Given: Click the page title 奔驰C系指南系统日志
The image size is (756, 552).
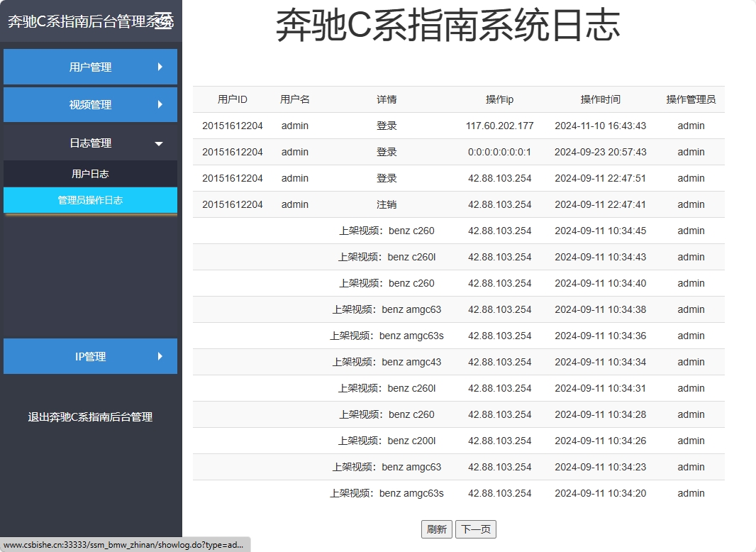Looking at the screenshot, I should (x=447, y=25).
